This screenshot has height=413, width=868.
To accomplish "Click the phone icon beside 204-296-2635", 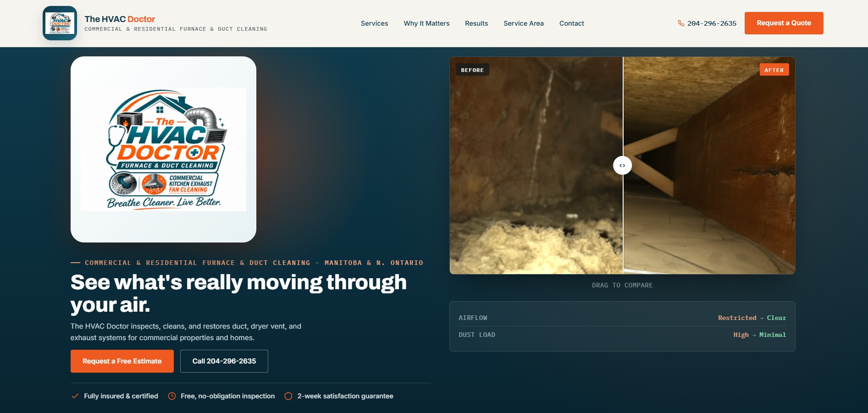I will tap(681, 23).
